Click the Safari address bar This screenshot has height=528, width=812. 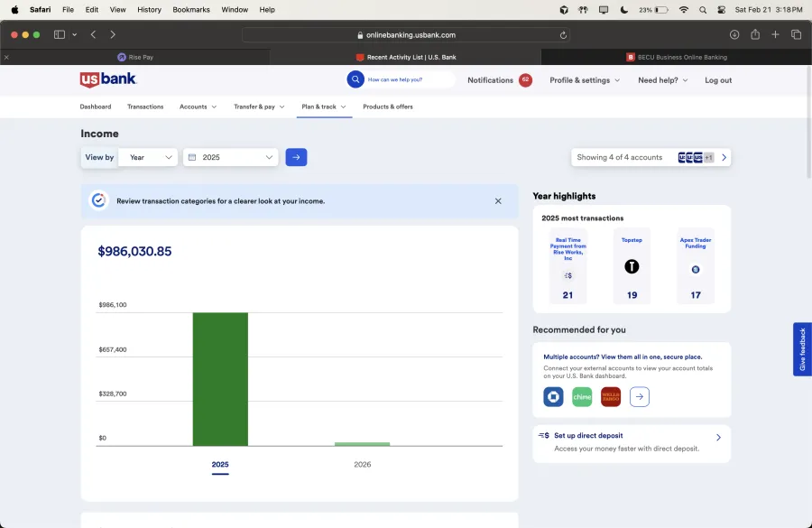[406, 34]
